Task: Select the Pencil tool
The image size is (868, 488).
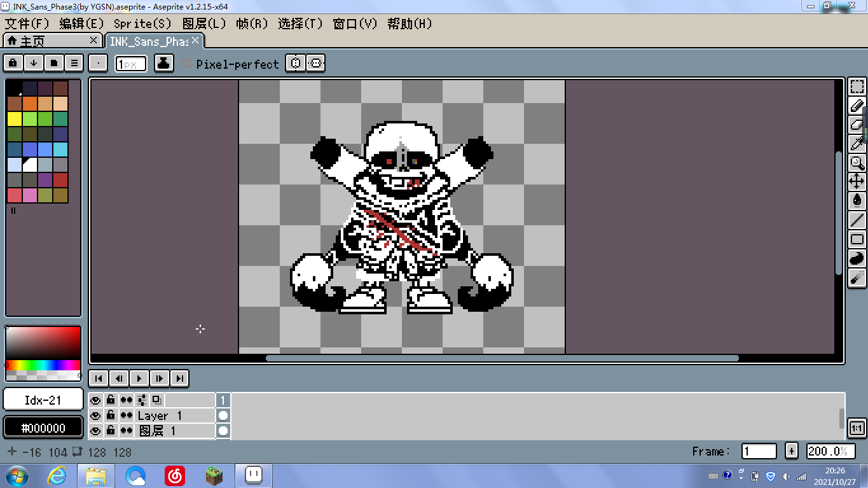Action: (x=857, y=106)
